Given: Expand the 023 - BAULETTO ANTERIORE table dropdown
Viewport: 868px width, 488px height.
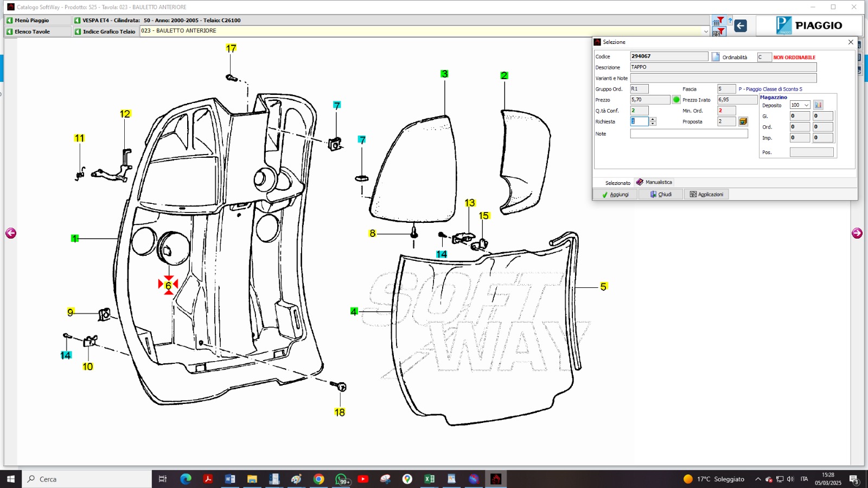Looking at the screenshot, I should coord(706,31).
